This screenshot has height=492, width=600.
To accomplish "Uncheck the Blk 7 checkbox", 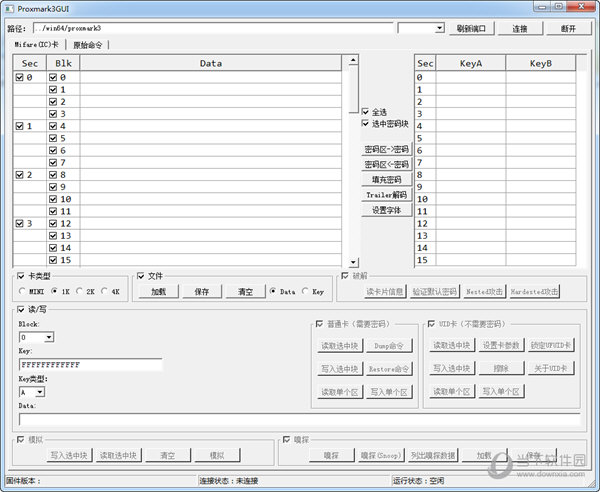I will (x=53, y=163).
